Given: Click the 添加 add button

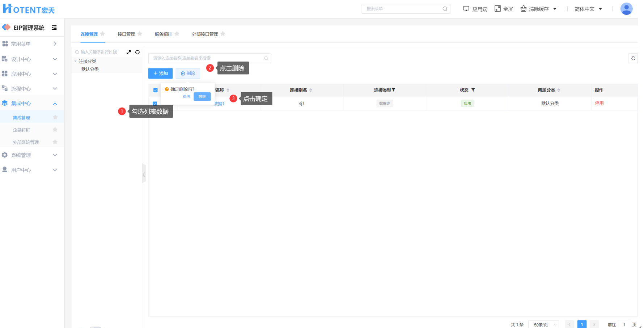Looking at the screenshot, I should click(x=161, y=73).
